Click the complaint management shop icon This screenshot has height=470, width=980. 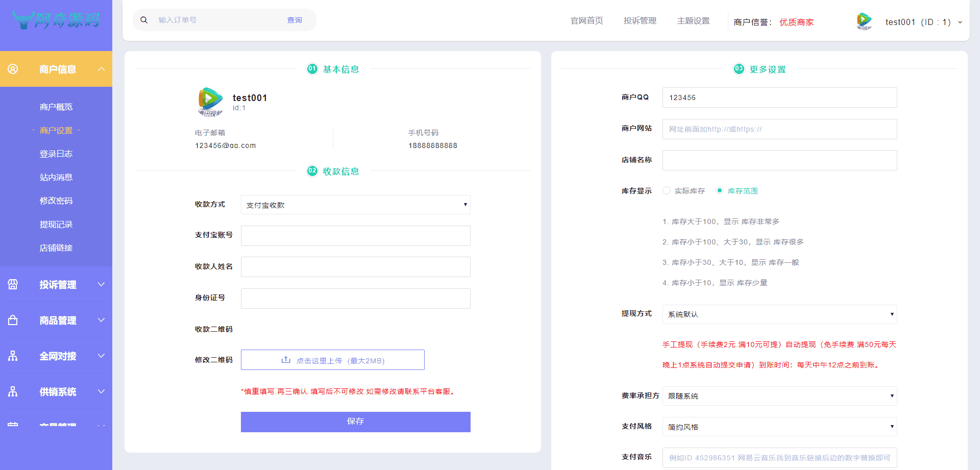point(13,284)
